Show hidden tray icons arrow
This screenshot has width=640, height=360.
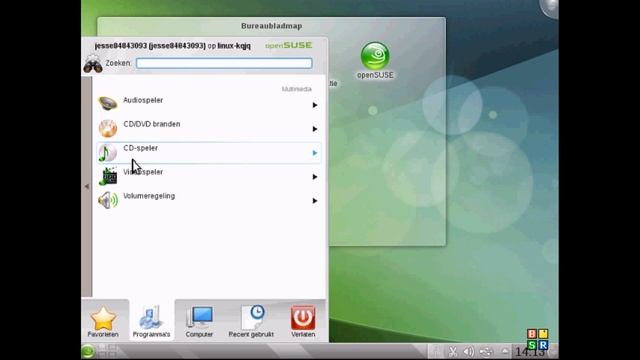pyautogui.click(x=505, y=351)
